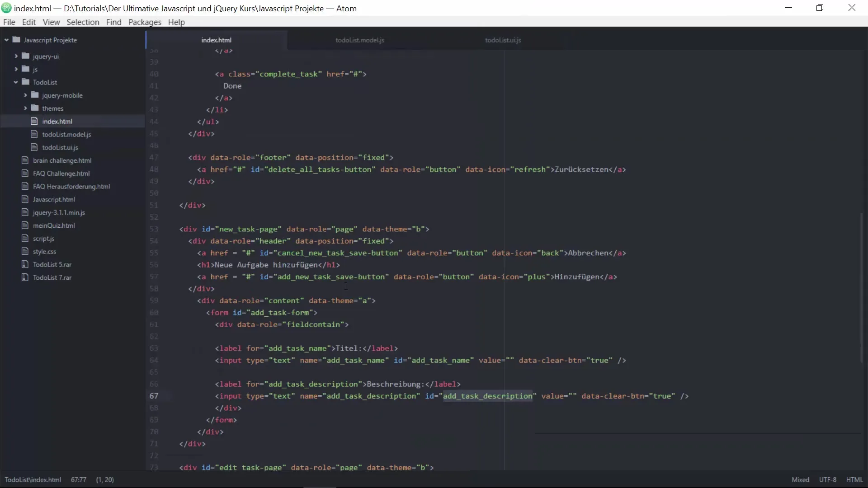Image resolution: width=868 pixels, height=488 pixels.
Task: Switch to the index.html editor tab
Action: pos(217,40)
